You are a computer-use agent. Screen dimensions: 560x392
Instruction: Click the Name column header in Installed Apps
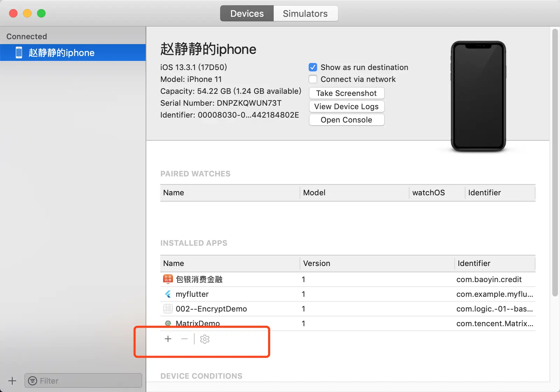click(x=230, y=263)
